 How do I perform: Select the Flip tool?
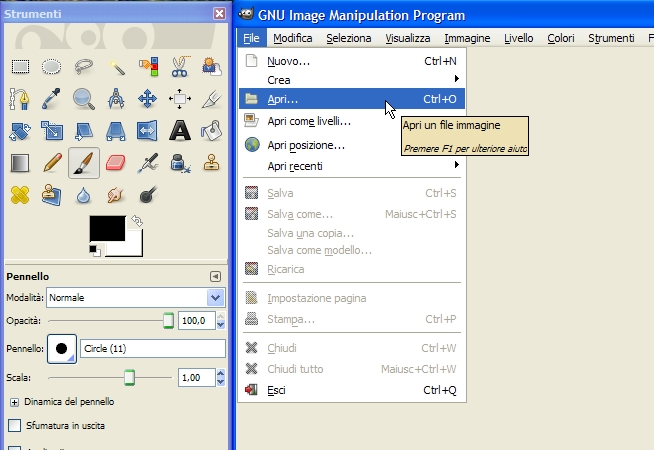pos(148,131)
